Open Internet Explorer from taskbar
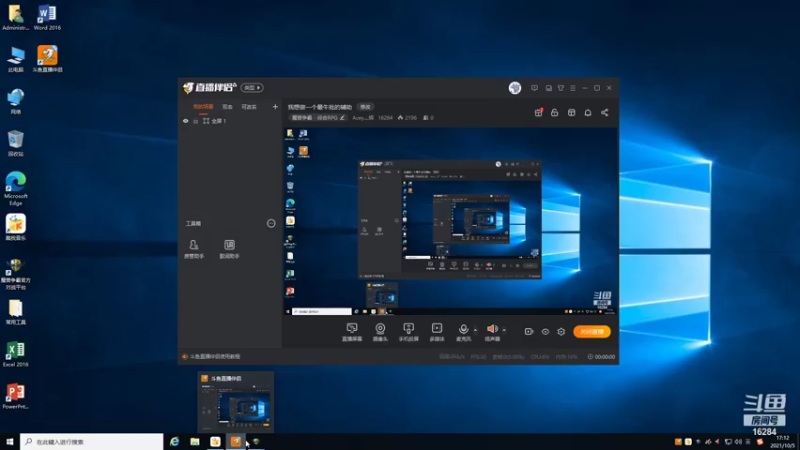The width and height of the screenshot is (800, 450). [174, 442]
